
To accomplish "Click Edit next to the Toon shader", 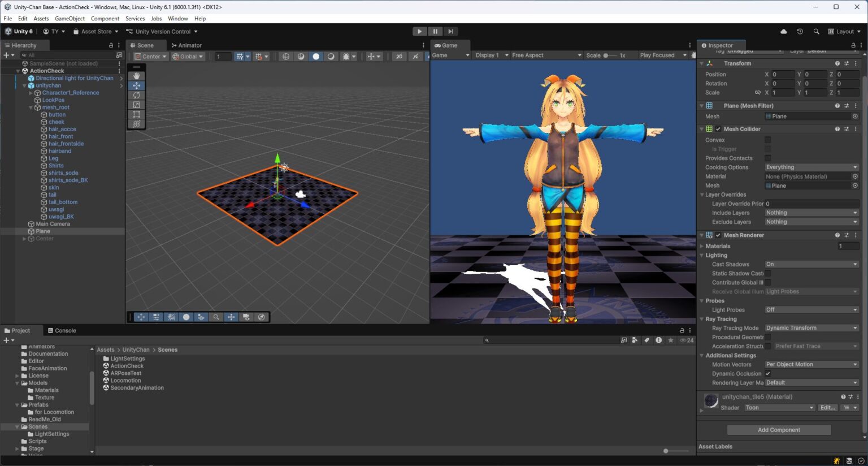I will coord(827,407).
